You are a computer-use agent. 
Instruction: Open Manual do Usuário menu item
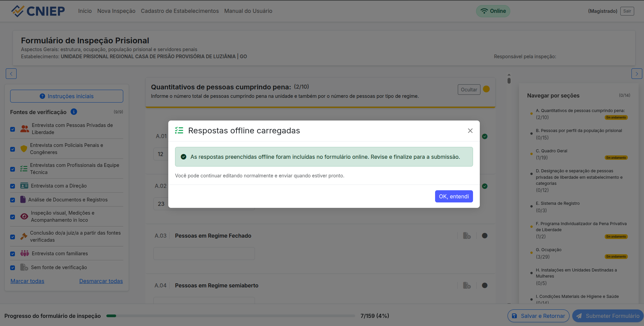[x=248, y=11]
